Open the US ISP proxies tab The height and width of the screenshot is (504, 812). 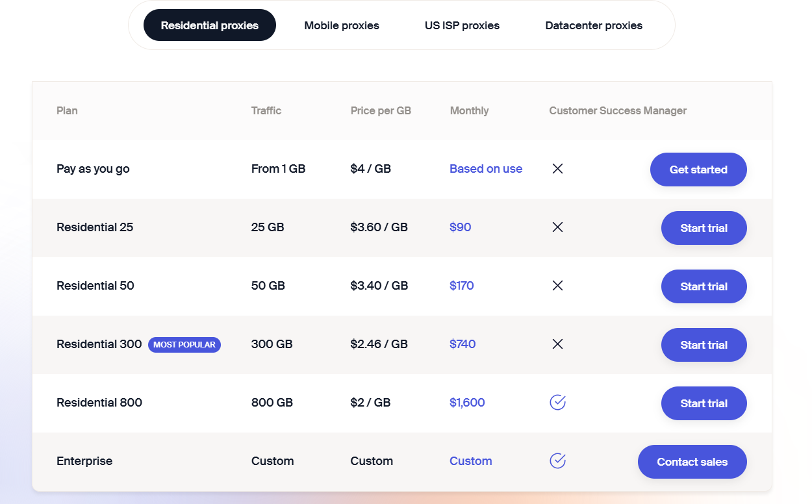coord(462,25)
